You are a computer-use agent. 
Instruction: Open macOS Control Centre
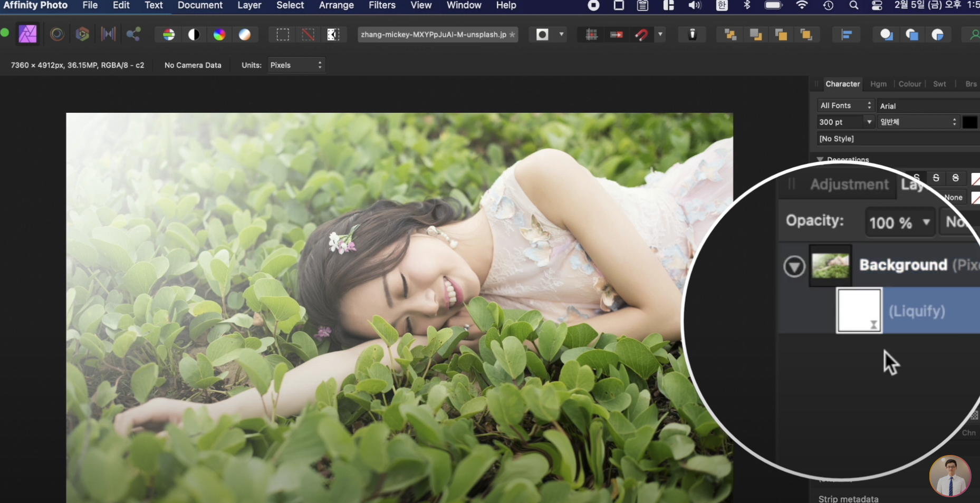coord(877,5)
